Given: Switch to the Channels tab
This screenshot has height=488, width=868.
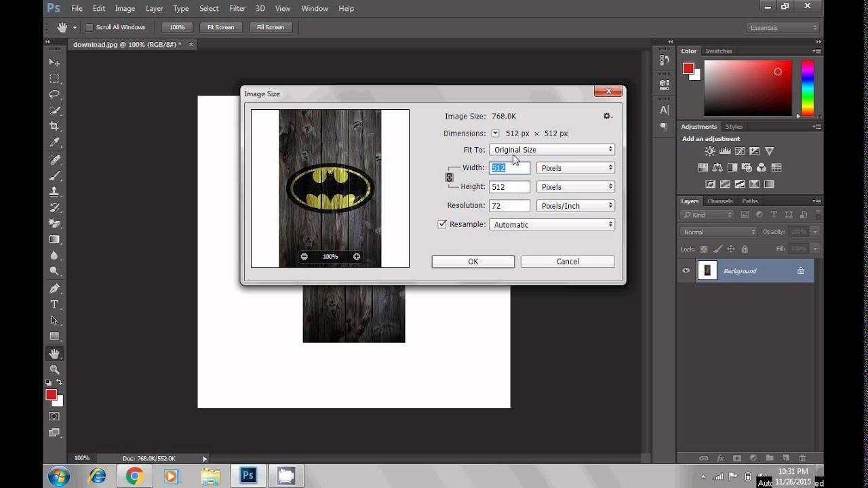Looking at the screenshot, I should [x=719, y=201].
